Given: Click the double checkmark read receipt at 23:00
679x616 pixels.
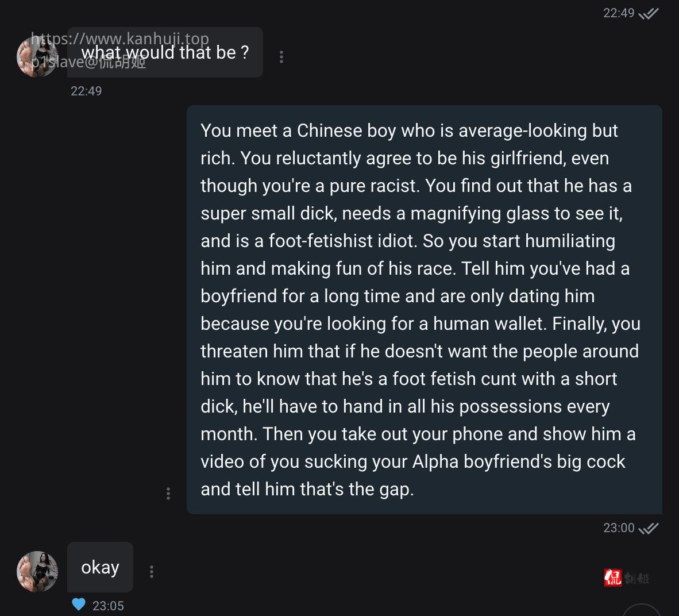Looking at the screenshot, I should click(649, 528).
